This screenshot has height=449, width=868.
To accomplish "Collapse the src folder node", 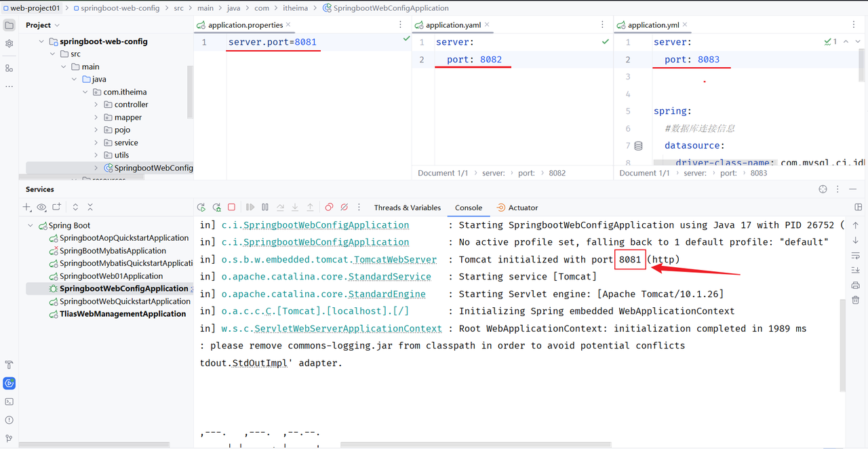I will click(x=52, y=54).
